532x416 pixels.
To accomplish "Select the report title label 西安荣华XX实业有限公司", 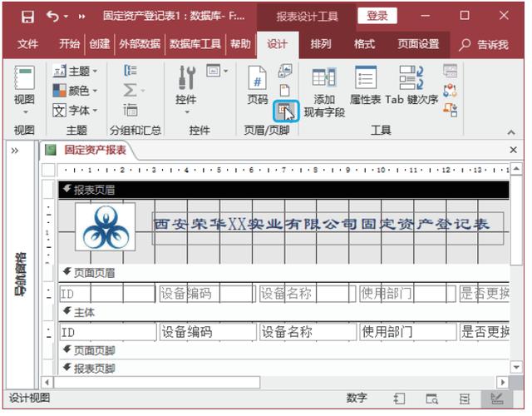I will (328, 229).
